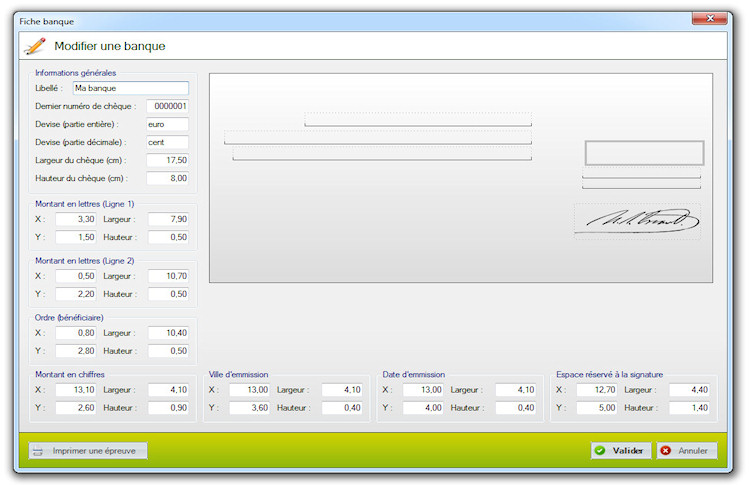Viewport: 750px width, 485px height.
Task: Click Largeur field of Montant en lettres Ligne 1
Action: pos(168,219)
